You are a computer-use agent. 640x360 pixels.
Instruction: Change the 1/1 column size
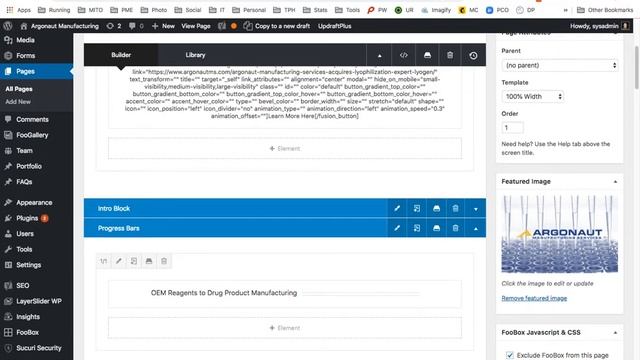pos(104,261)
